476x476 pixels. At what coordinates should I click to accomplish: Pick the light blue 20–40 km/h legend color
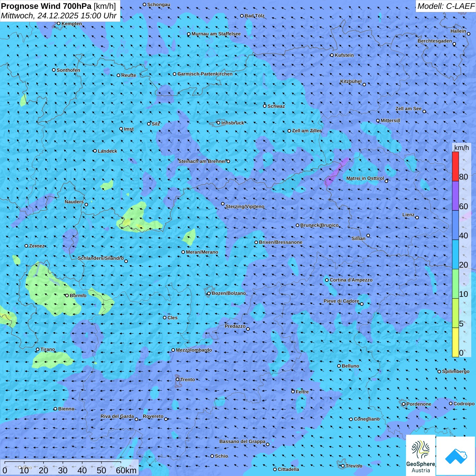tap(455, 255)
